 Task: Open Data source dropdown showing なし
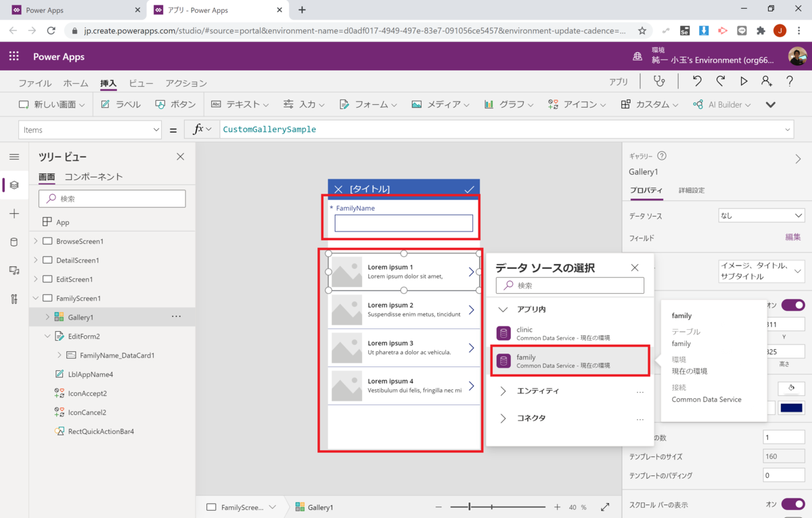pos(761,215)
